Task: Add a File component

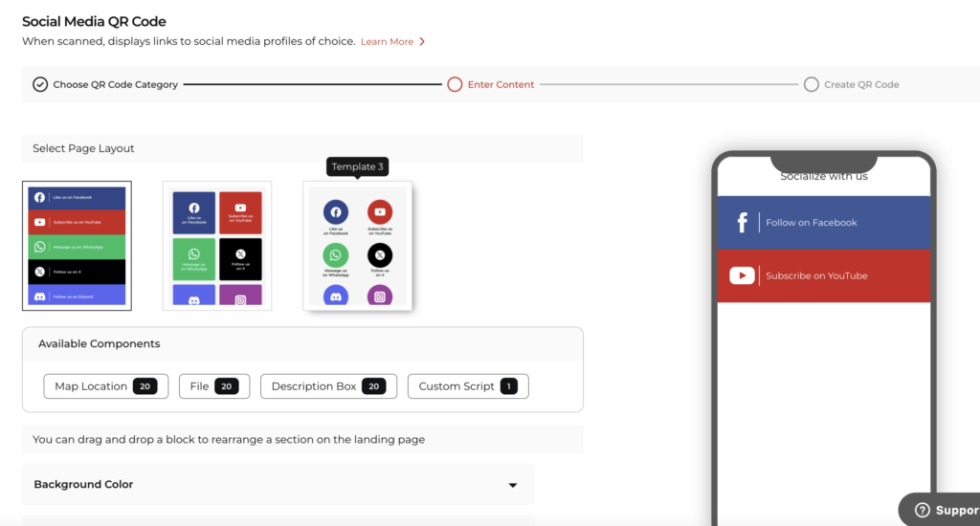Action: [x=214, y=386]
